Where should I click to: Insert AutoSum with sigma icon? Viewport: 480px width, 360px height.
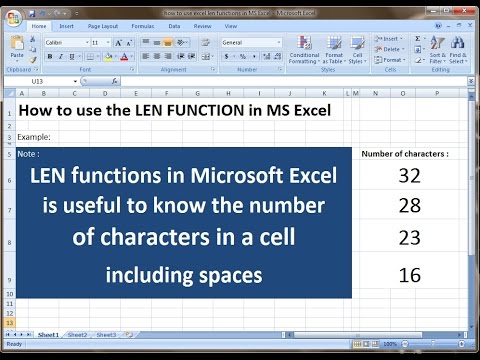tap(418, 39)
